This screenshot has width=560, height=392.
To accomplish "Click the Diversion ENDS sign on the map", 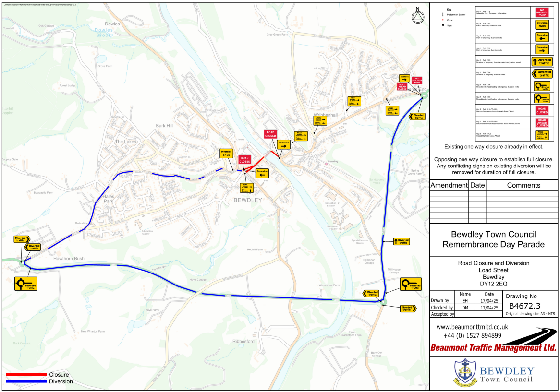I will pos(227,154).
